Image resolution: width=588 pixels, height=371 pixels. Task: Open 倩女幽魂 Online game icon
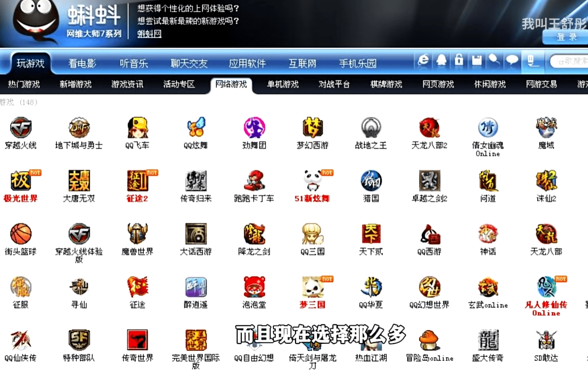(x=488, y=127)
